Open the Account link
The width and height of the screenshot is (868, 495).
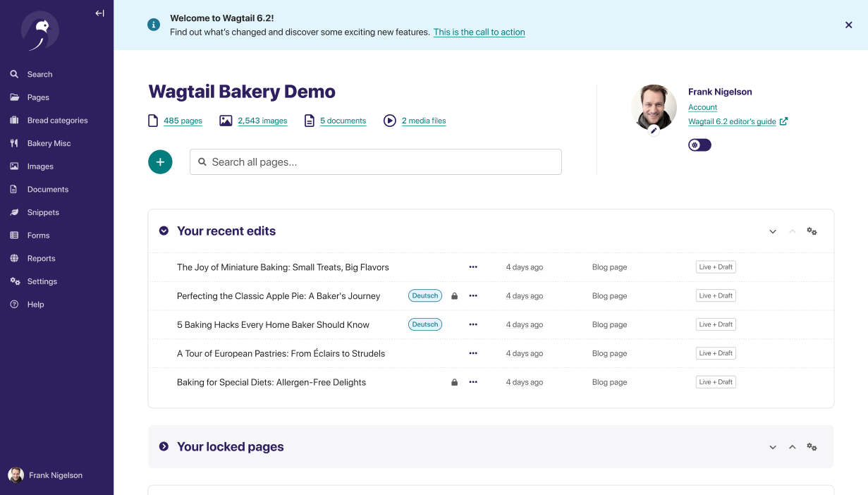(x=702, y=107)
